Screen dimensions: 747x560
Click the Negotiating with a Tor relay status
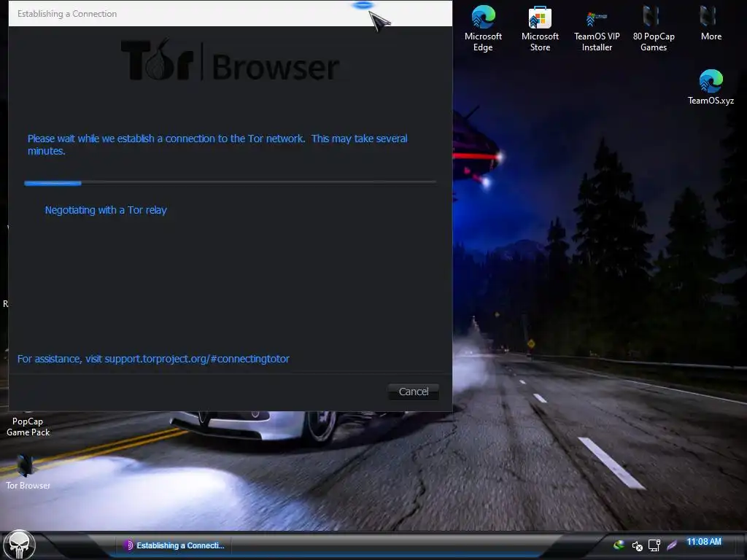[x=106, y=210]
